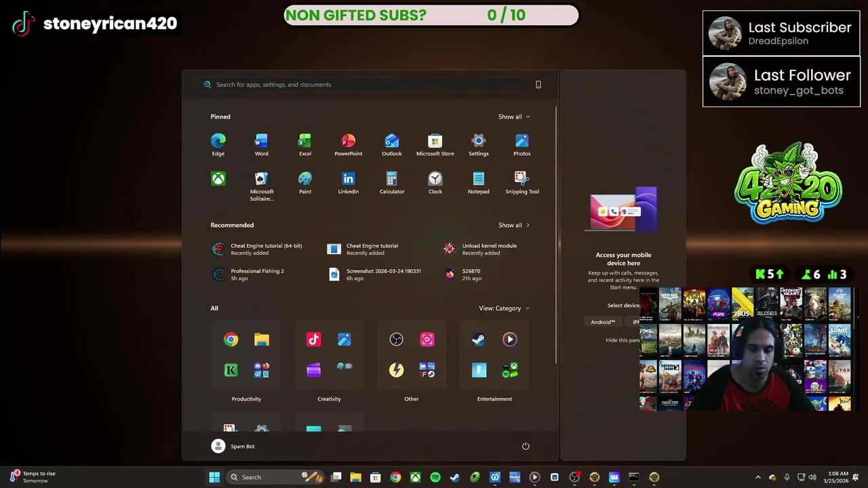Open Steam from the taskbar
Image resolution: width=868 pixels, height=488 pixels.
(455, 477)
